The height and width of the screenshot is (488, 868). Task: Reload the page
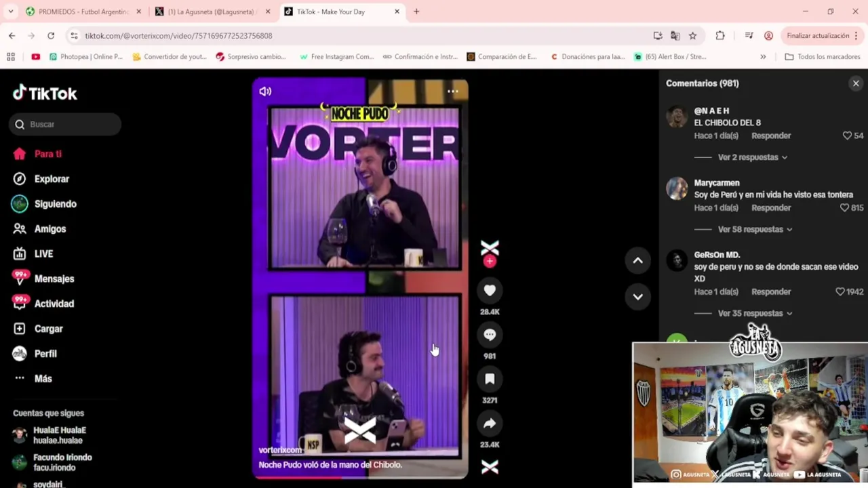[51, 36]
